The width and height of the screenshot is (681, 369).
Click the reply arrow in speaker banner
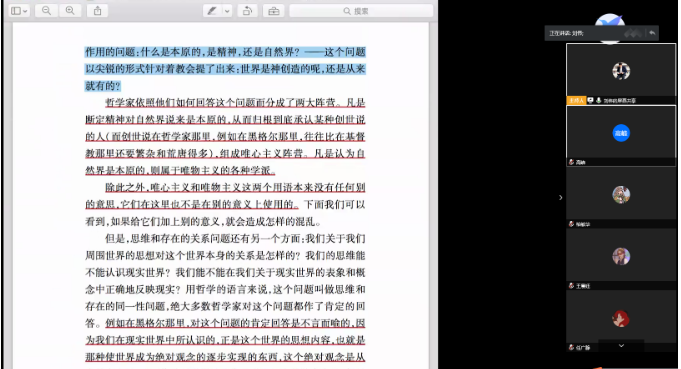(x=652, y=33)
